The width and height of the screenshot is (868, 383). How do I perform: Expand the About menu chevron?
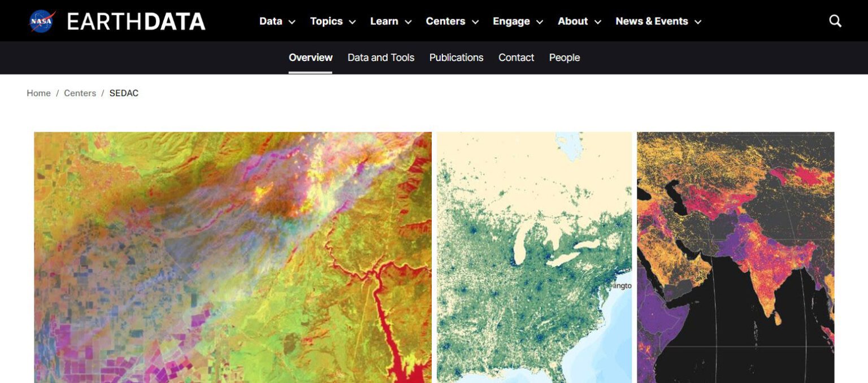[x=598, y=22]
